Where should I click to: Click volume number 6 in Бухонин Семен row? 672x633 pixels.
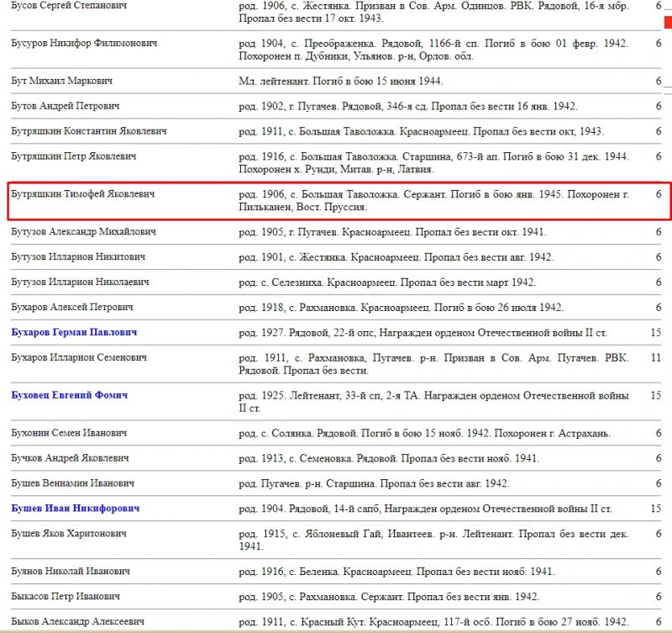659,433
